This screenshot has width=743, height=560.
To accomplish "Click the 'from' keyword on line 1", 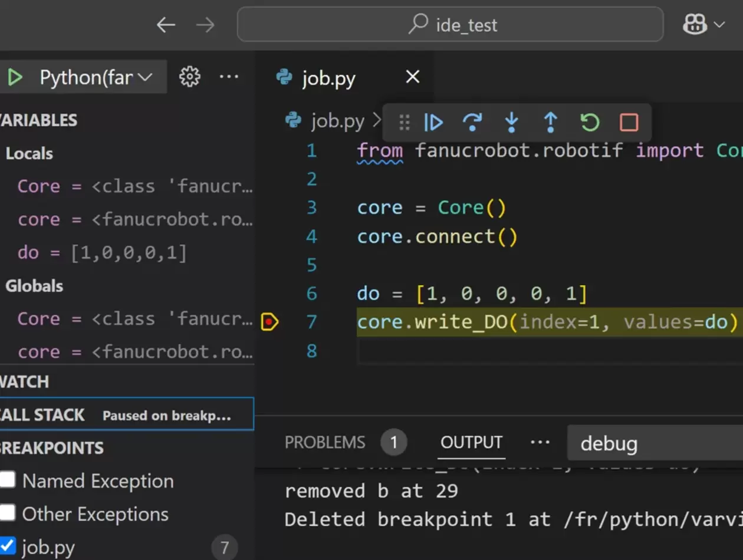I will [380, 151].
